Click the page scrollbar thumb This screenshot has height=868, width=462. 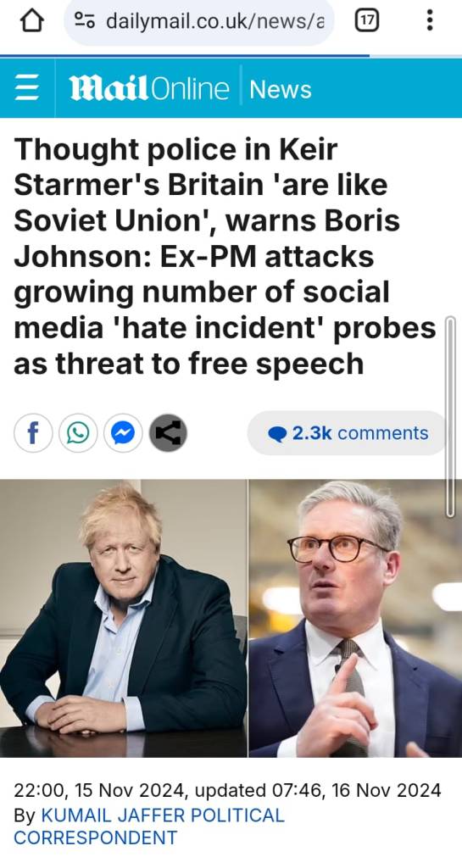450,416
